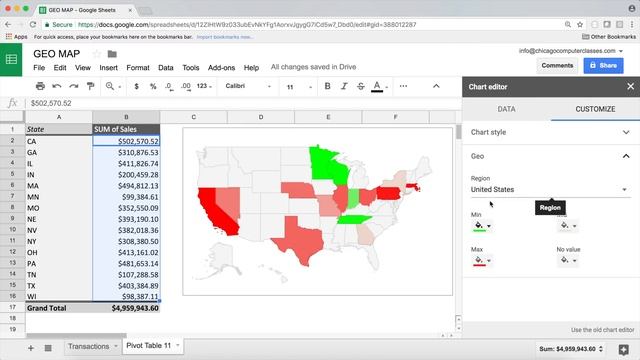Select cell B2 with $502,570.52
The image size is (640, 360).
pos(126,141)
